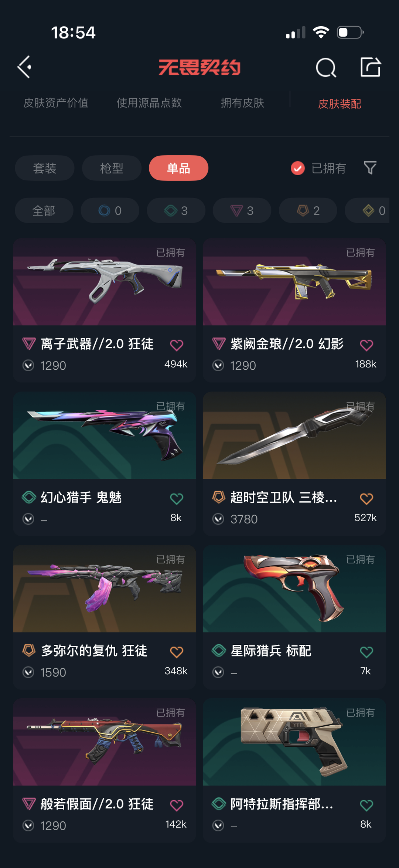Select the 全部 tier filter chip
Viewport: 399px width, 868px height.
[x=44, y=210]
